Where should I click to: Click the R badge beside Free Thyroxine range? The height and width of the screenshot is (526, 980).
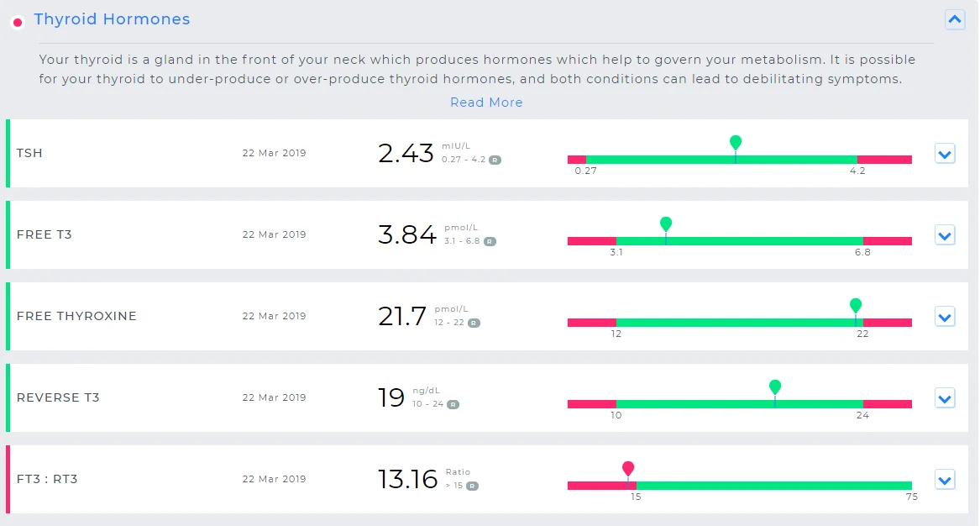[x=474, y=323]
